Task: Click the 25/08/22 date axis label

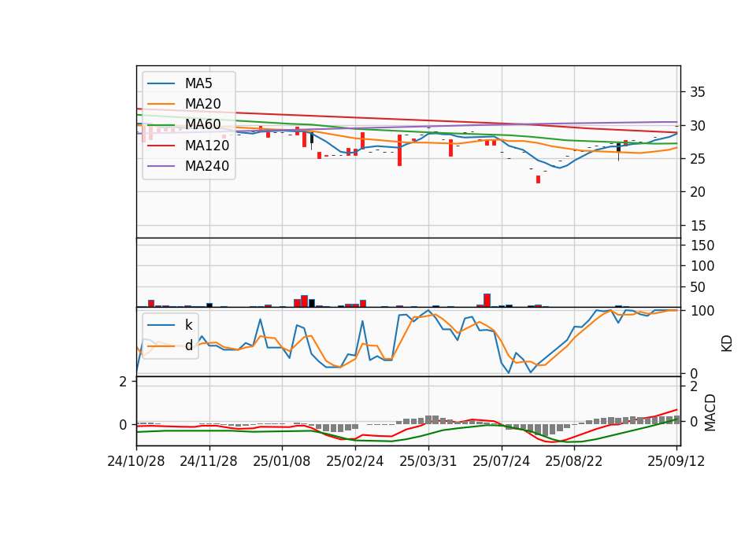Action: click(574, 461)
